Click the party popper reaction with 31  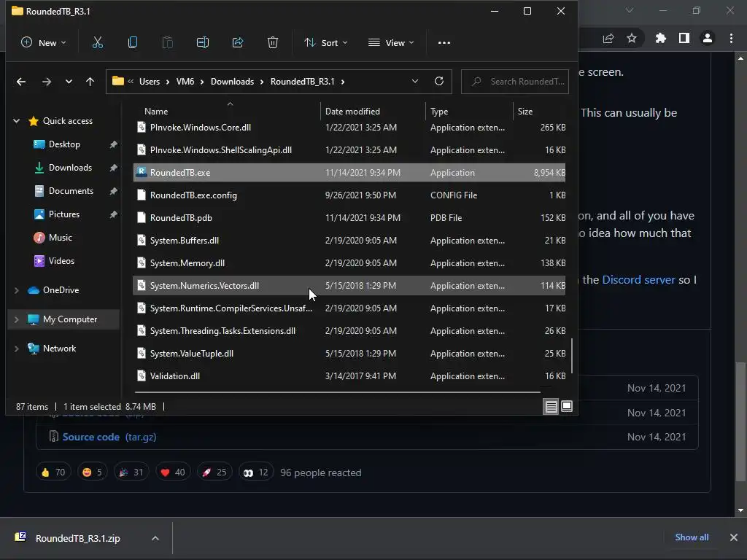[131, 472]
